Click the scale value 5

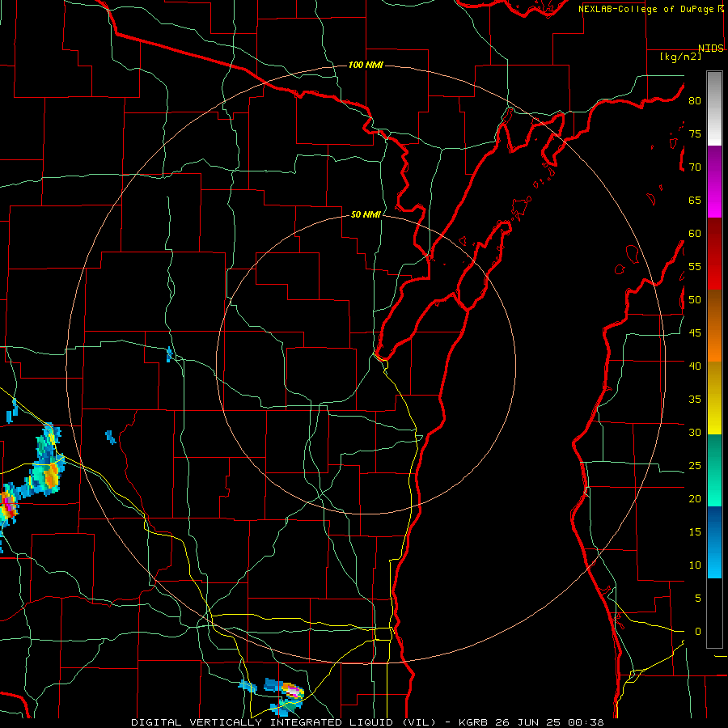point(698,599)
